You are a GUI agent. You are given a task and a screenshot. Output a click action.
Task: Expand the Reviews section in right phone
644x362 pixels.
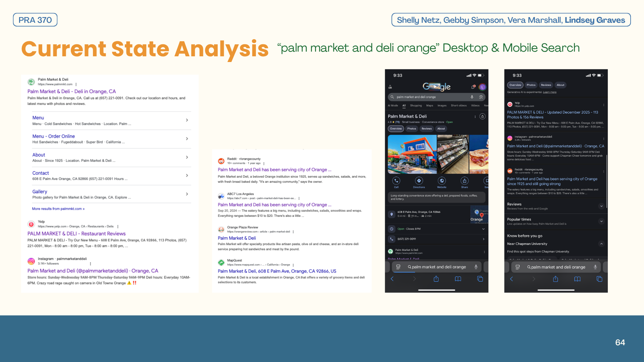coord(601,206)
